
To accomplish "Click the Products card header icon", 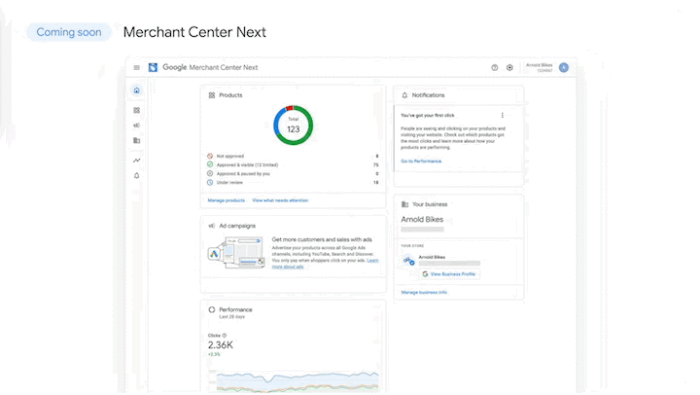I will 212,95.
